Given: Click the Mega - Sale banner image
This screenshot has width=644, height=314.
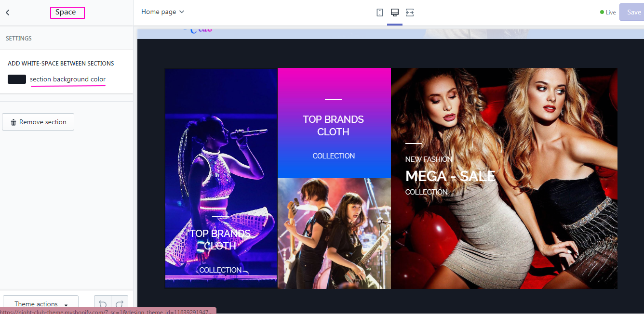Looking at the screenshot, I should tap(504, 178).
